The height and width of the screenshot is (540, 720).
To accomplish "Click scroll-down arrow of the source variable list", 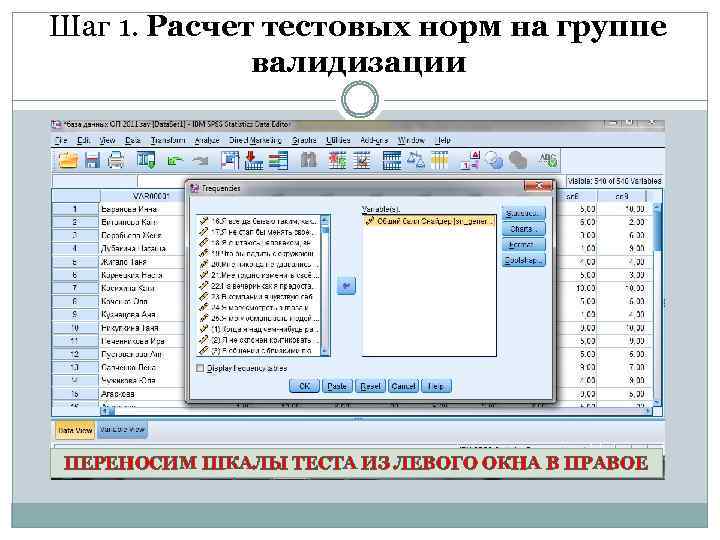I will pos(326,351).
